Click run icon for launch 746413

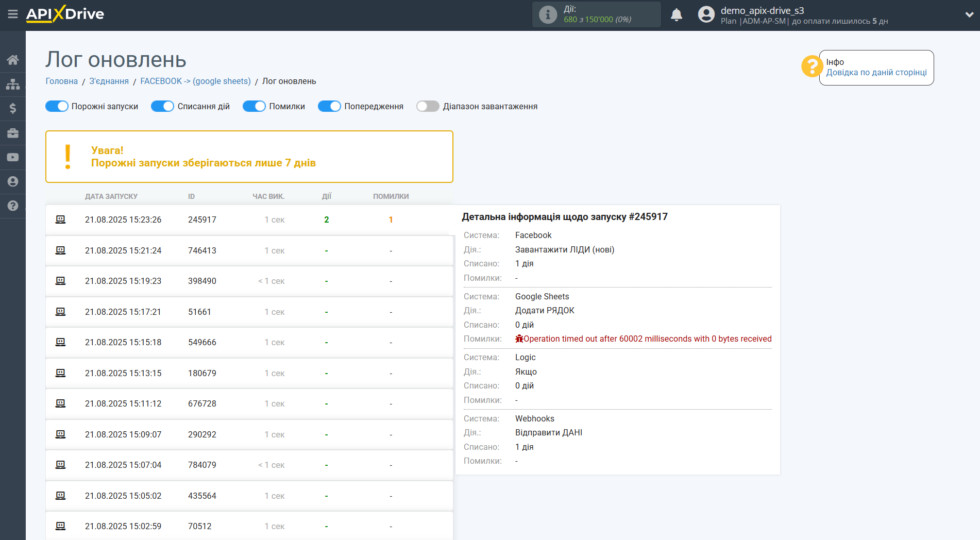tap(60, 250)
